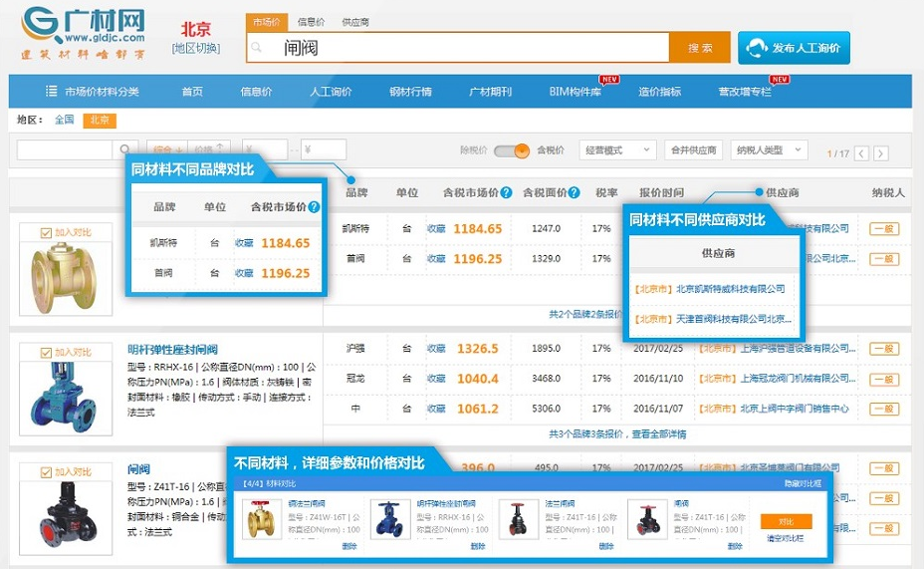This screenshot has height=569, width=924.
Task: Click 收藏 for the 中 1061.2 row
Action: click(436, 409)
